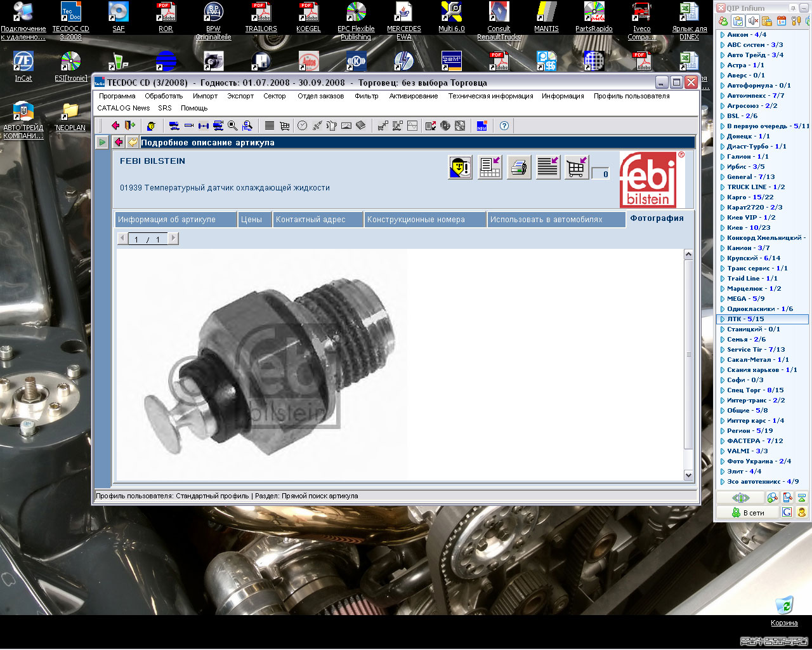The width and height of the screenshot is (812, 650).
Task: Click the document-to-table button with purple arrow
Action: 490,167
